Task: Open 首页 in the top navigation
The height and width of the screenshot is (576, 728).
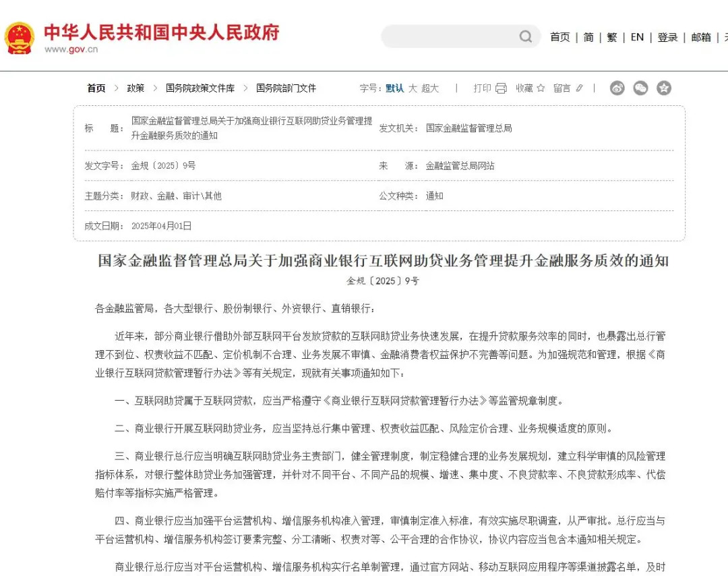Action: 559,37
